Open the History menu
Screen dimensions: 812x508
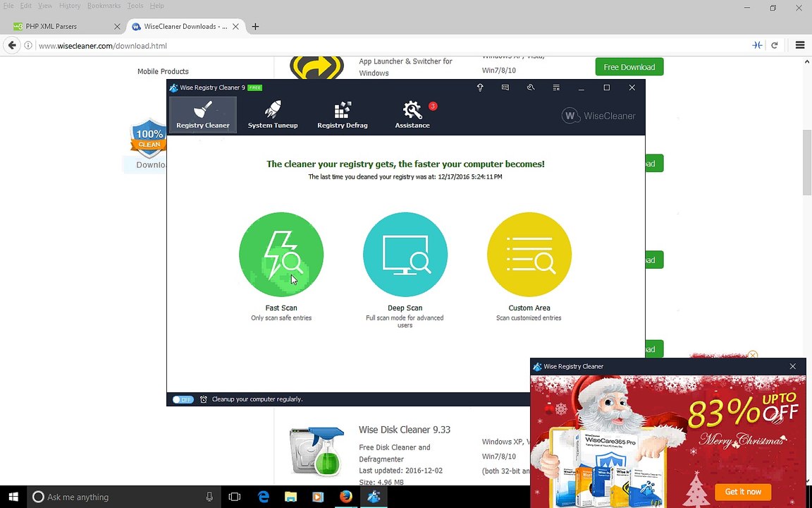tap(69, 6)
